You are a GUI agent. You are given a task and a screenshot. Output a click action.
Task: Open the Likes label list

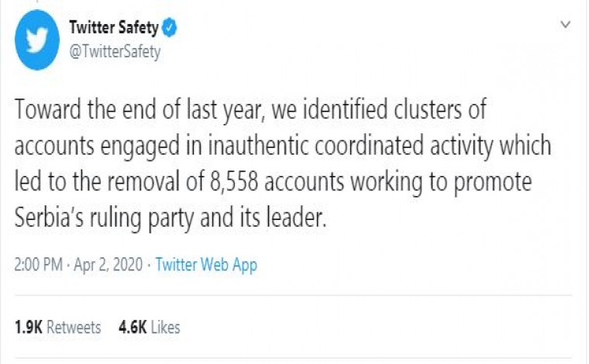165,328
